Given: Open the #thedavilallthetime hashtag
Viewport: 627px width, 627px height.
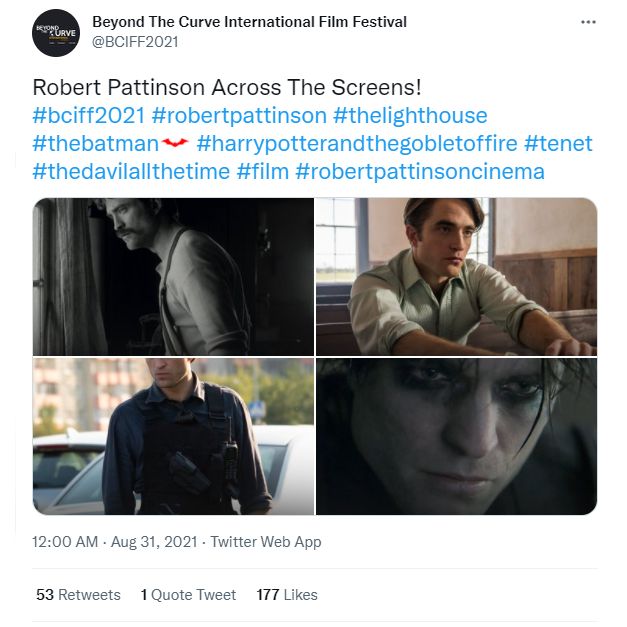Looking at the screenshot, I should (x=130, y=171).
